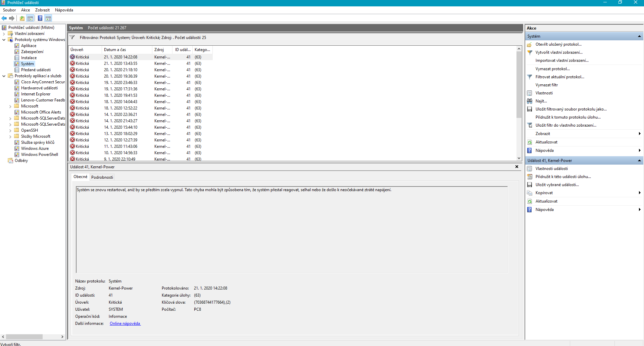Click Nápověda icon in the Událost 41 section
Image resolution: width=644 pixels, height=346 pixels.
[x=530, y=210]
